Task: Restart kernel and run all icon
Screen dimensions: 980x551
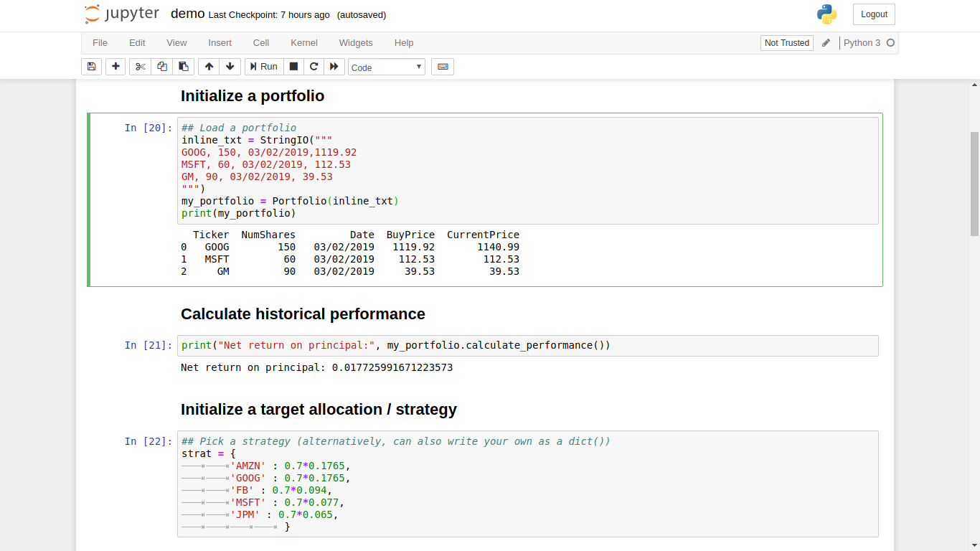Action: coord(334,67)
